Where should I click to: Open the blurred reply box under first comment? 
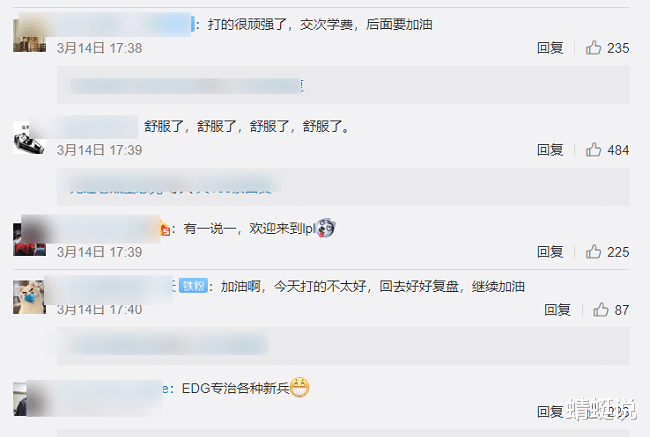[x=343, y=85]
